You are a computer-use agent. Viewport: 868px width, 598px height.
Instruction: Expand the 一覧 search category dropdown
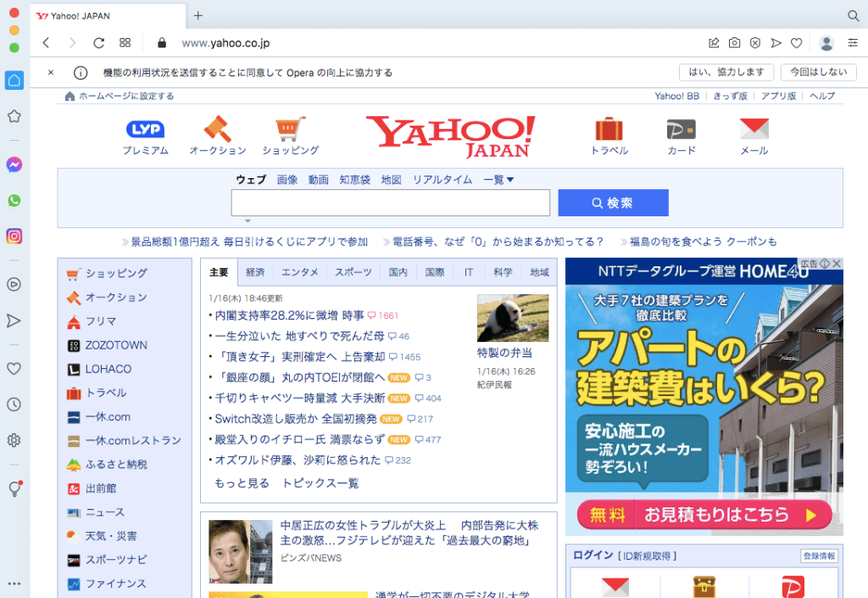pos(498,180)
